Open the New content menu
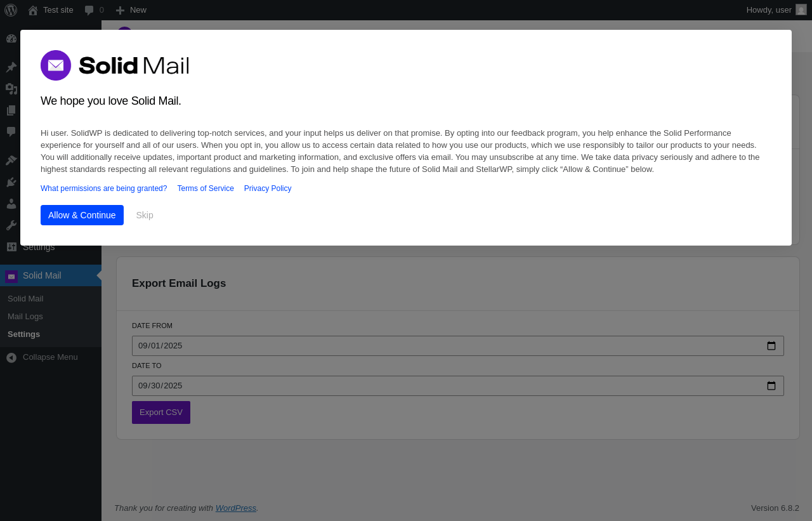 (x=131, y=10)
